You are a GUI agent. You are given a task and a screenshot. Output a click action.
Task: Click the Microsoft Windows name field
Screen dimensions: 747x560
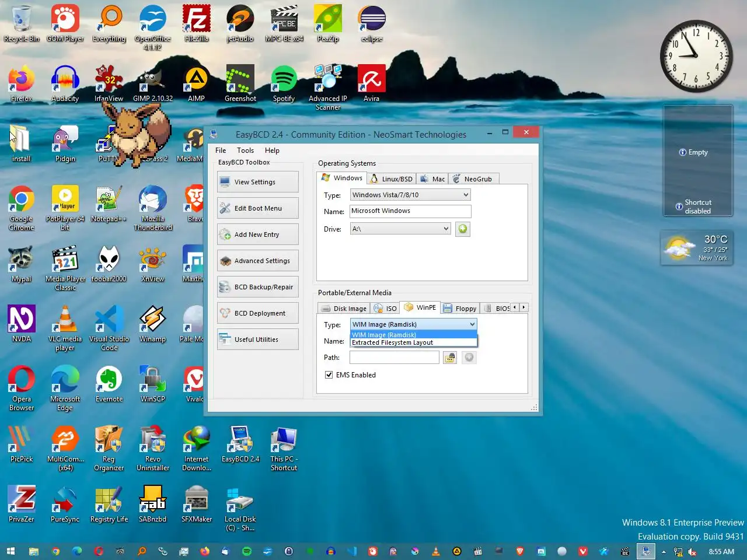[410, 211]
